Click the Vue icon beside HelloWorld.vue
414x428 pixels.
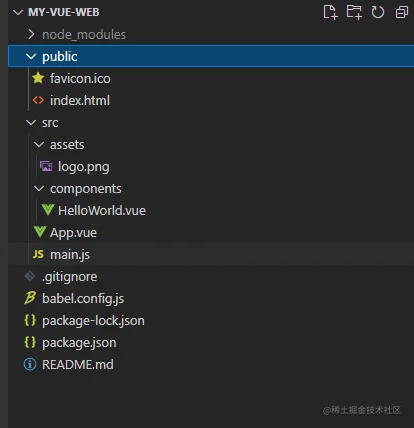tap(48, 210)
